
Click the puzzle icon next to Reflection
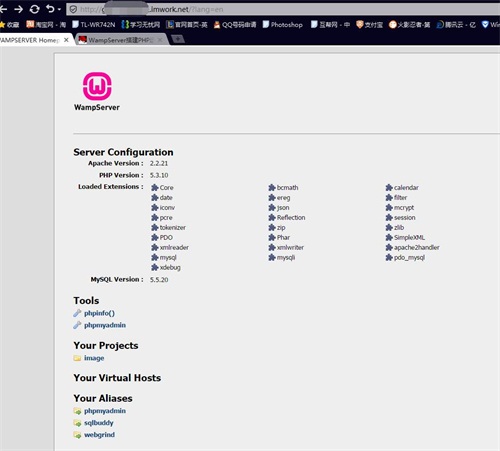coord(272,218)
